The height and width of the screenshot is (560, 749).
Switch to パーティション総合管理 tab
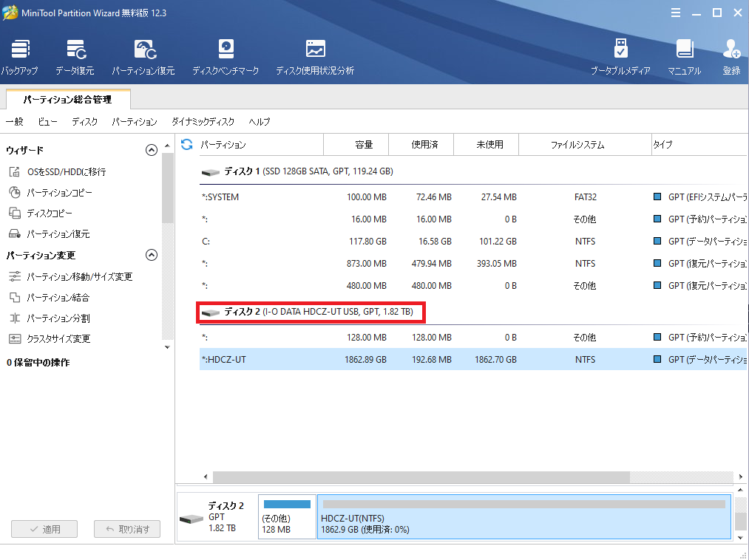pyautogui.click(x=68, y=99)
